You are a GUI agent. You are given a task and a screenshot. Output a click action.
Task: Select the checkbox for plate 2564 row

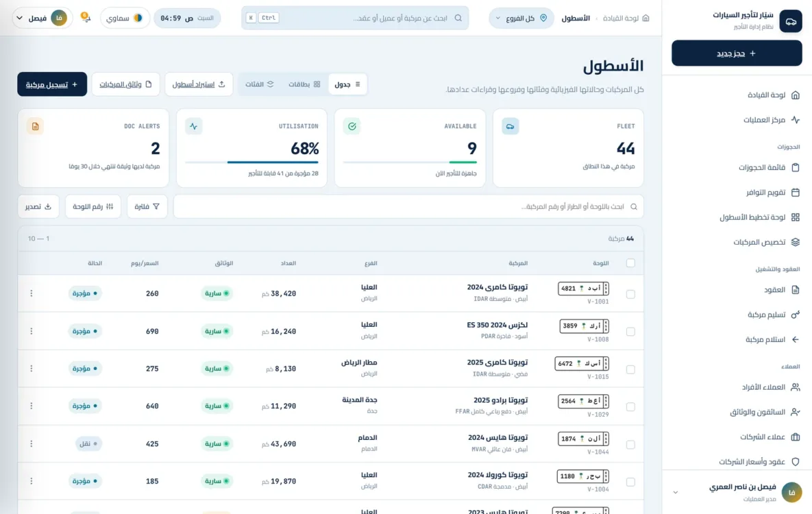point(630,406)
